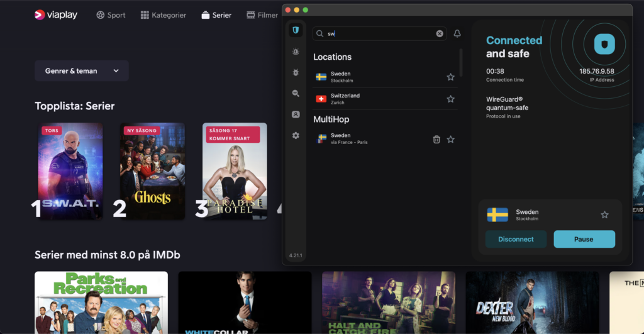Open the VPN shield tab in sidebar

(x=296, y=30)
